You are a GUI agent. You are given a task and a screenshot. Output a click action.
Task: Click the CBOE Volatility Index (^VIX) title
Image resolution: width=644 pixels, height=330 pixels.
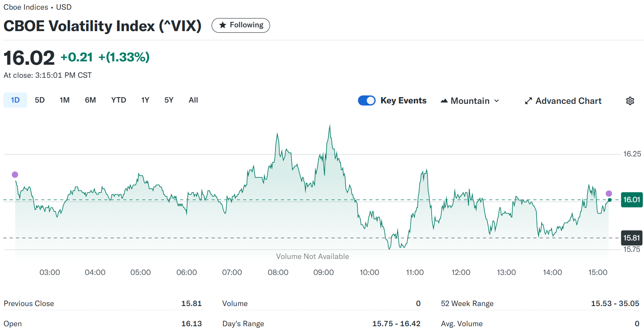point(103,26)
